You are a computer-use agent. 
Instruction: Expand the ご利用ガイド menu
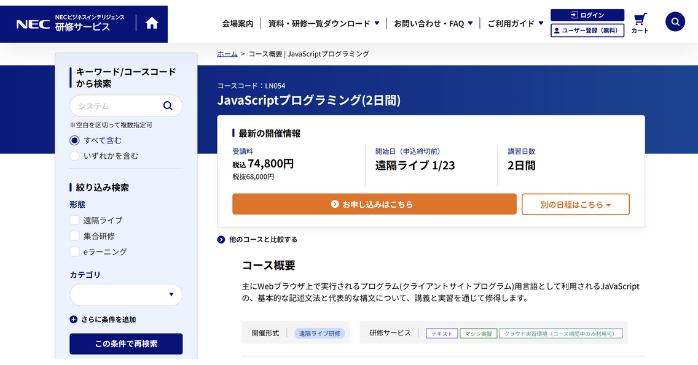pyautogui.click(x=515, y=23)
